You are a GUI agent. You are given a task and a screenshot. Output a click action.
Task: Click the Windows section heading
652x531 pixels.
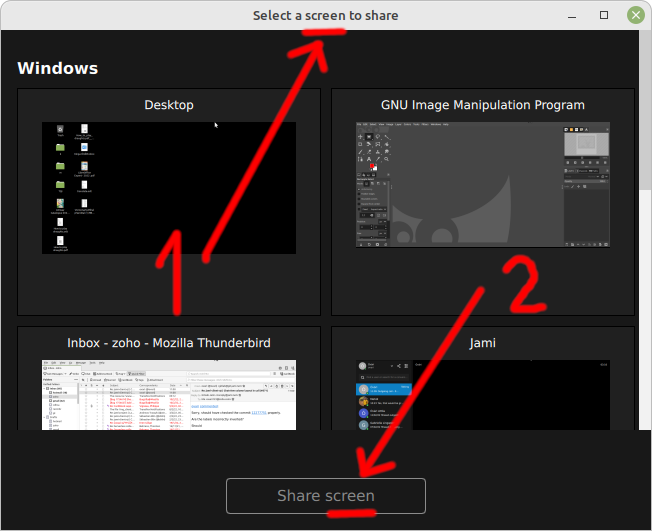[57, 68]
